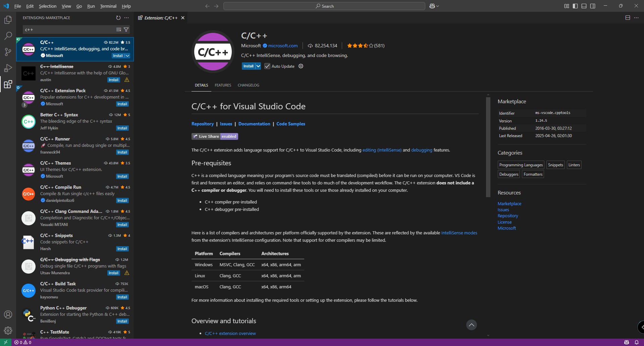Go forward in navigation history
The height and width of the screenshot is (346, 644).
[x=216, y=6]
